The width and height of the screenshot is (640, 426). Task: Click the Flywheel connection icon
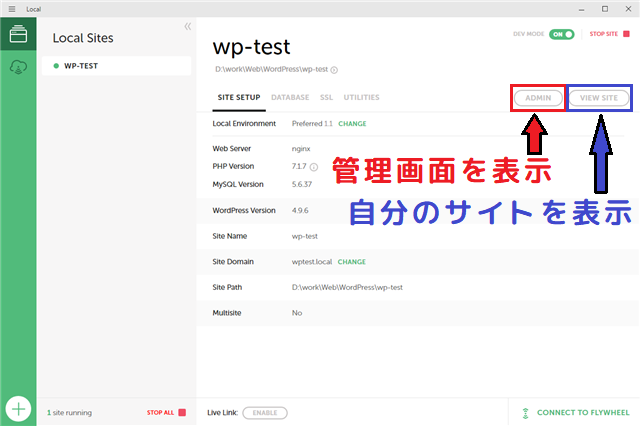[x=526, y=413]
